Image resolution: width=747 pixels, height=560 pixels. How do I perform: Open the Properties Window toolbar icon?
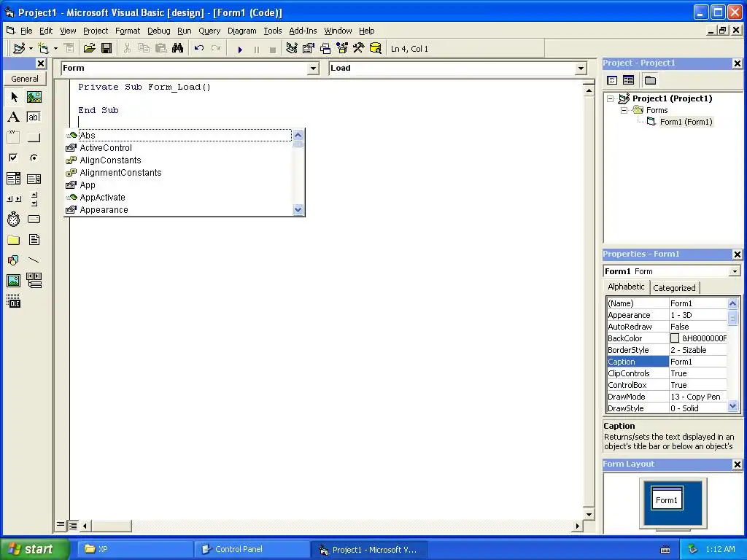pyautogui.click(x=309, y=49)
